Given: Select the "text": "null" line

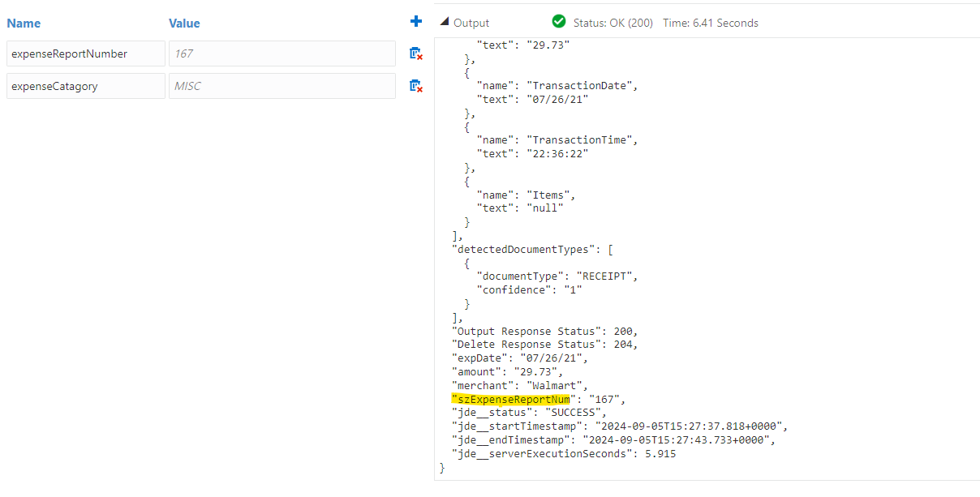Looking at the screenshot, I should [521, 208].
